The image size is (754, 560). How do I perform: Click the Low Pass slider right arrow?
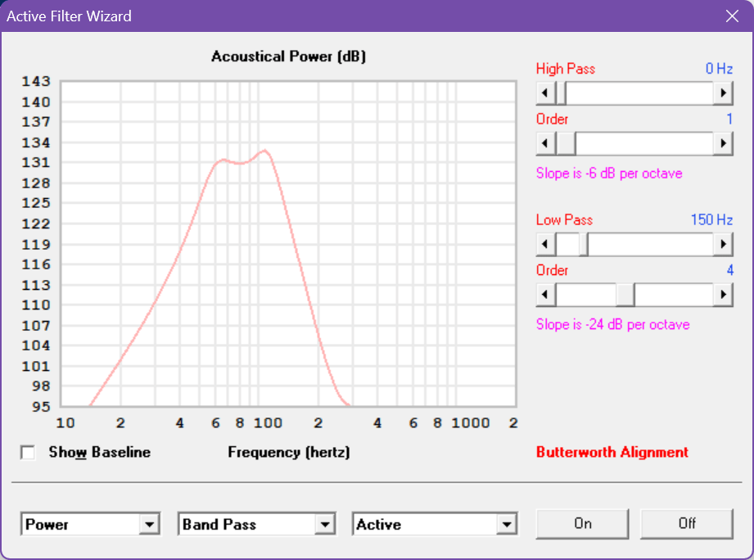[723, 244]
